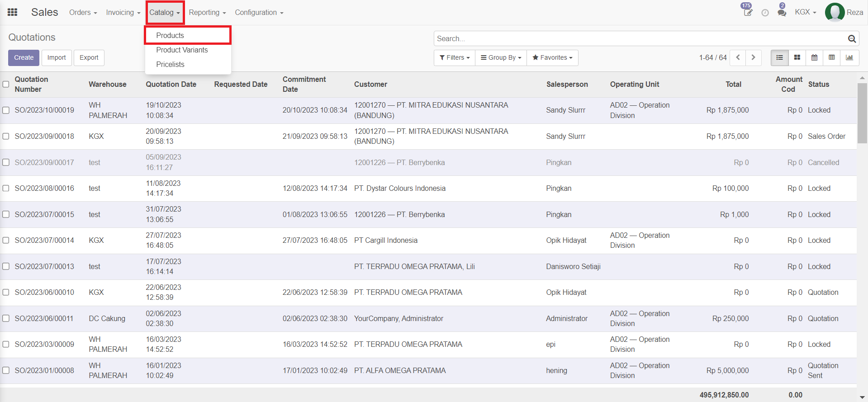Click the Quotation Sent status cell
Screen dimensions: 868x402
pyautogui.click(x=823, y=370)
